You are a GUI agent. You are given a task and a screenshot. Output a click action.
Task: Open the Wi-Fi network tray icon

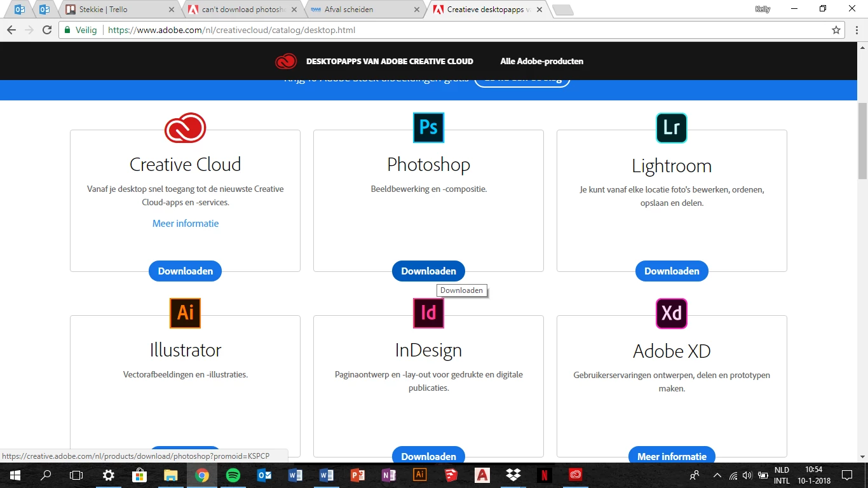[x=733, y=475]
